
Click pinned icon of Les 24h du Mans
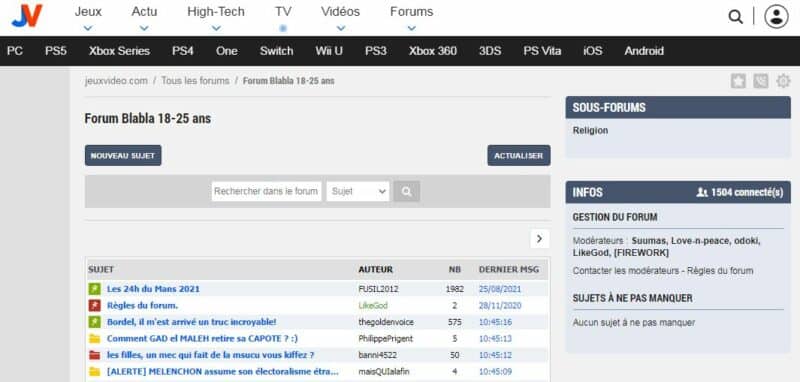[x=94, y=289]
